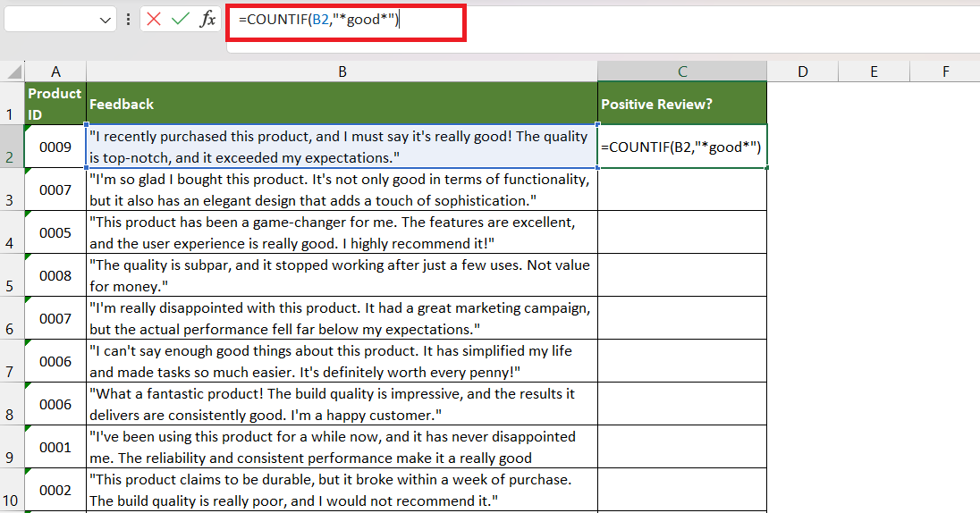Click the Feedback header cell

pos(342,104)
